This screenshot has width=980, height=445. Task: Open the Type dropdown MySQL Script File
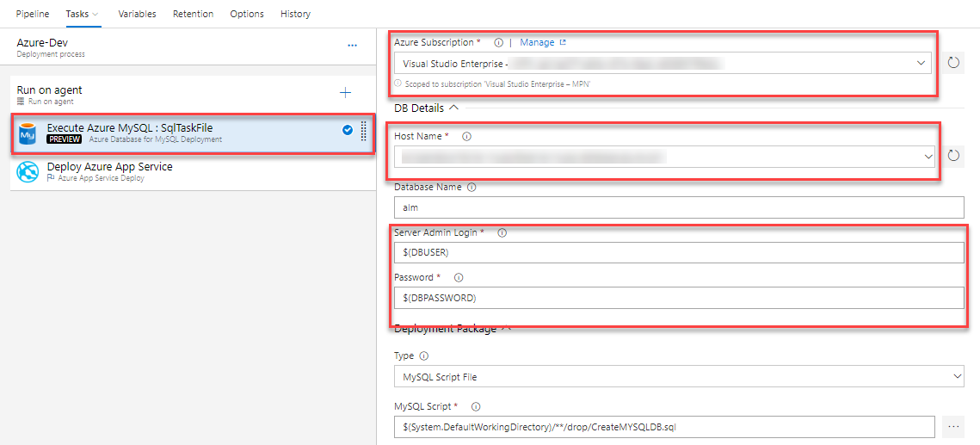pyautogui.click(x=680, y=376)
